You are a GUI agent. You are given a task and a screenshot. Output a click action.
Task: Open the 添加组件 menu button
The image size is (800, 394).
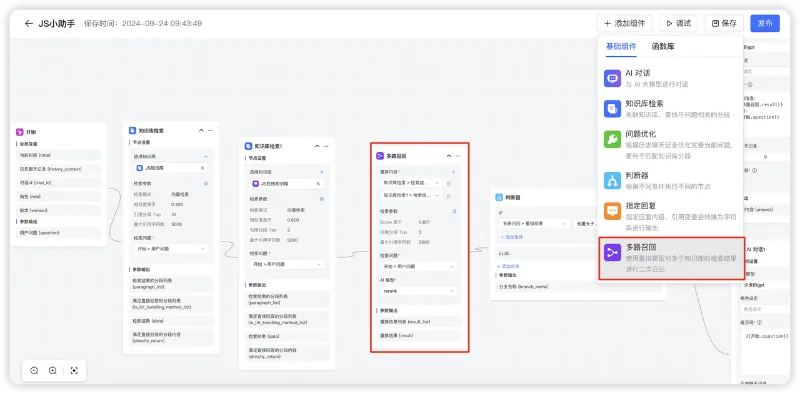coord(625,23)
